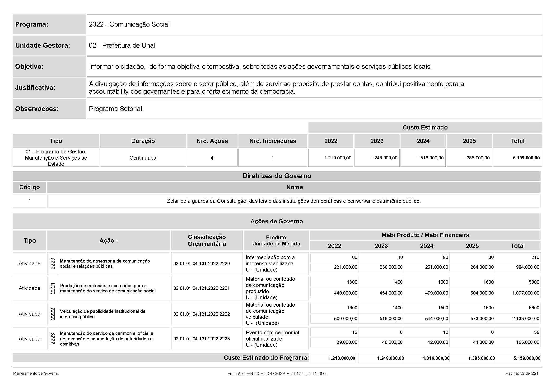Select action 2220 'Manutenção da assessoria de comunicação'
555x392 pixels.
pyautogui.click(x=105, y=264)
